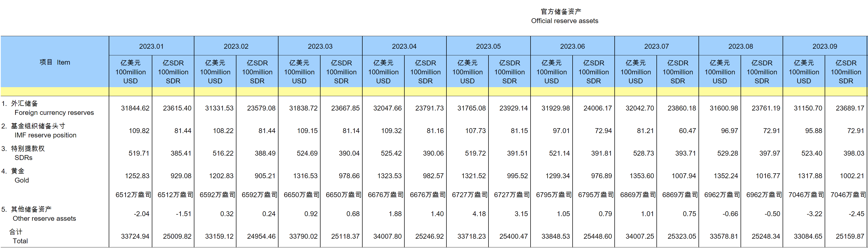This screenshot has height=251, width=868.
Task: Select the 'Other reserve assets' row label
Action: click(x=44, y=218)
